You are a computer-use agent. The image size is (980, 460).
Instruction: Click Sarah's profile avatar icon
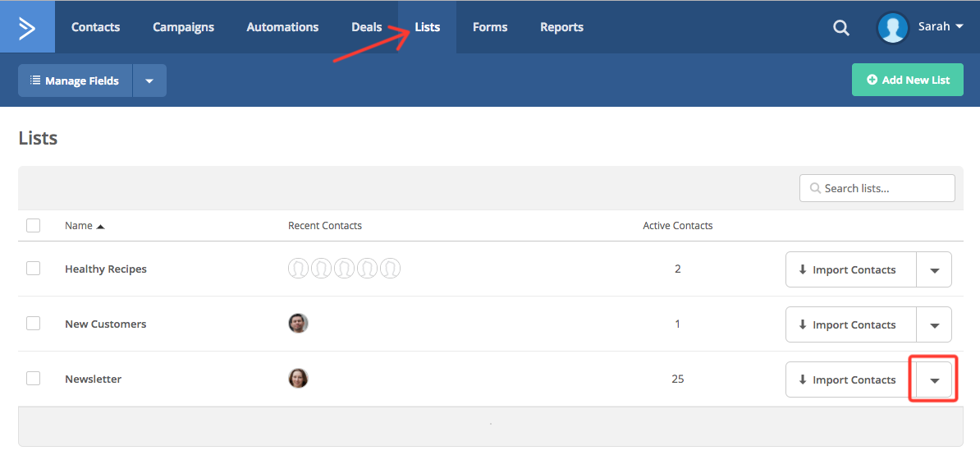892,27
